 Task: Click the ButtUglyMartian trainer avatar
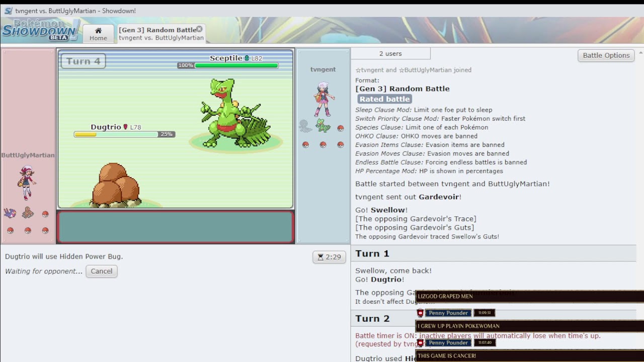coord(26,182)
